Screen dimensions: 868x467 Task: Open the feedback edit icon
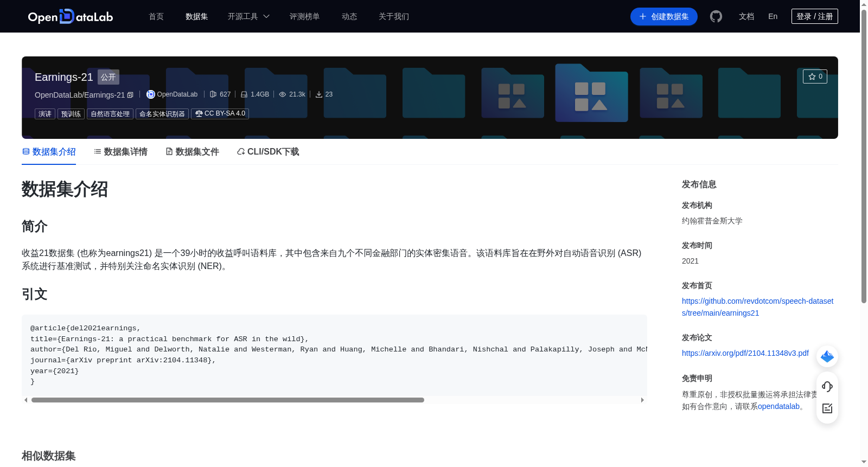[827, 408]
